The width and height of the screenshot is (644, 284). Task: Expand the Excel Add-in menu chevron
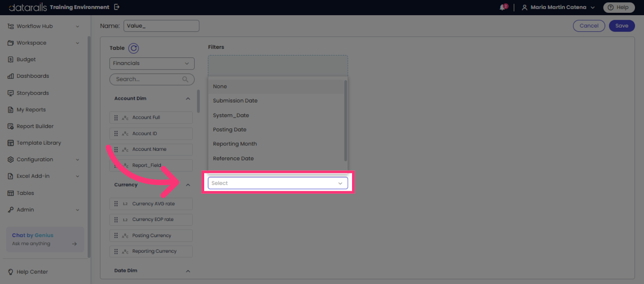tap(77, 176)
